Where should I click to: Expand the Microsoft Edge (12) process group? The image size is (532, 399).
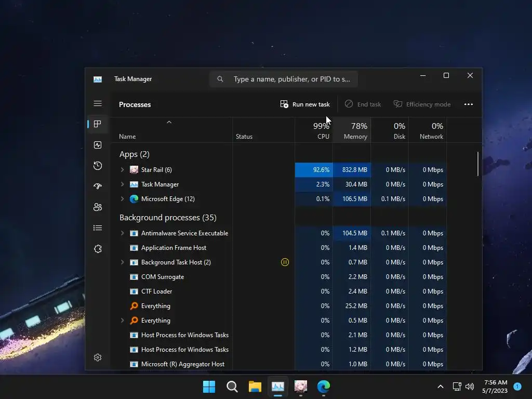coord(123,199)
